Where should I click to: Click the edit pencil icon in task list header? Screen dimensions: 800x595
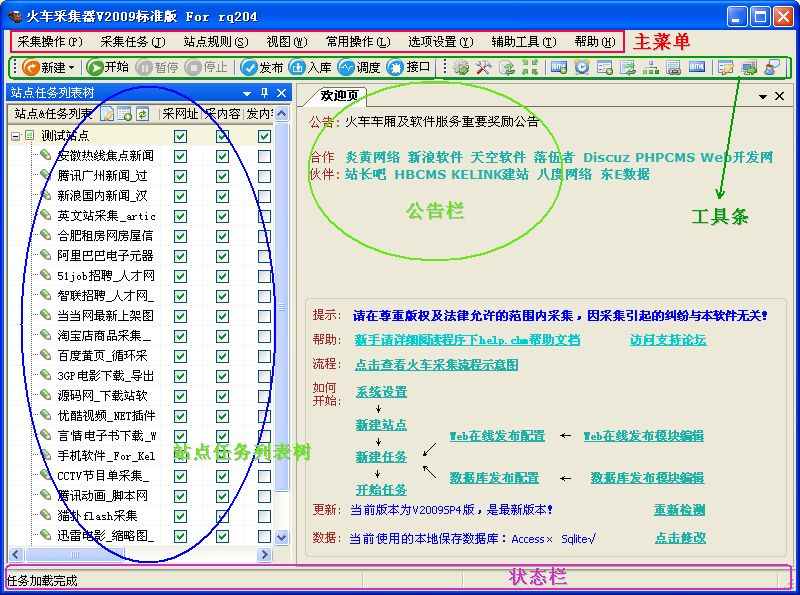click(108, 114)
